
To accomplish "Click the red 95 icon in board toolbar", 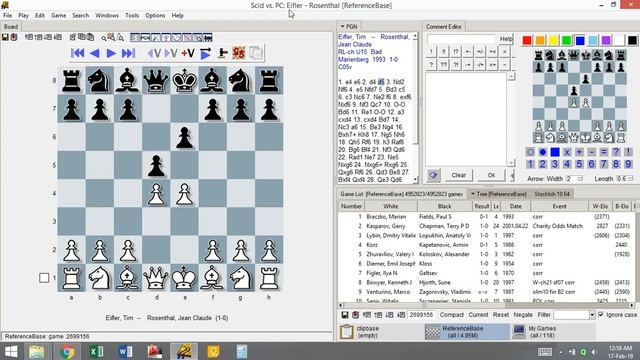I will pyautogui.click(x=239, y=53).
